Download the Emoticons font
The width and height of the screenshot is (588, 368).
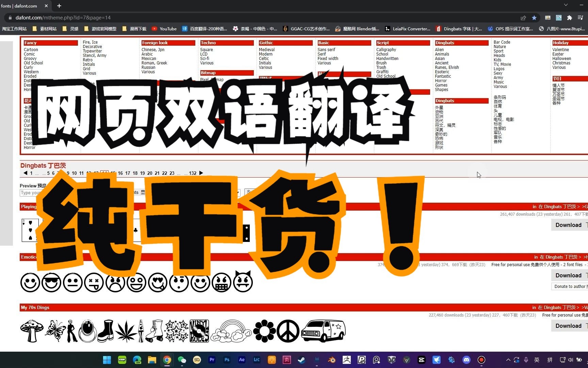pyautogui.click(x=568, y=275)
